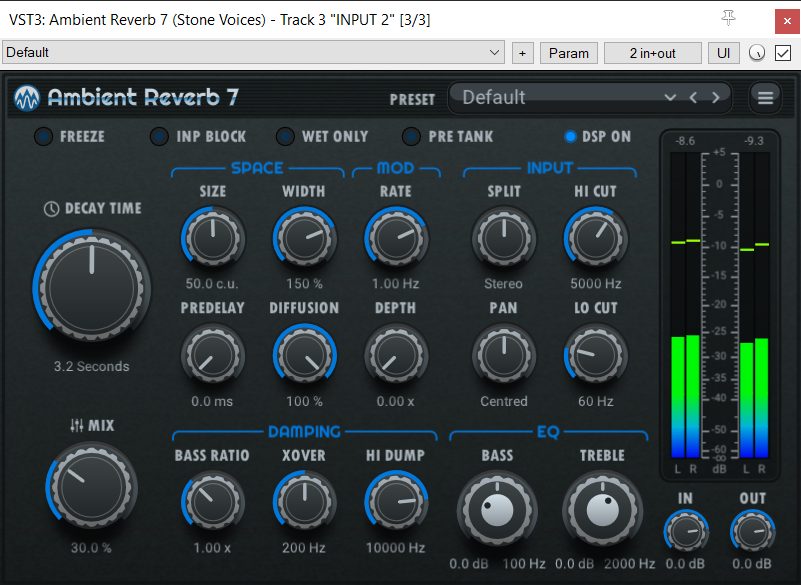Click the XOVER knob
This screenshot has width=801, height=585.
pos(304,502)
